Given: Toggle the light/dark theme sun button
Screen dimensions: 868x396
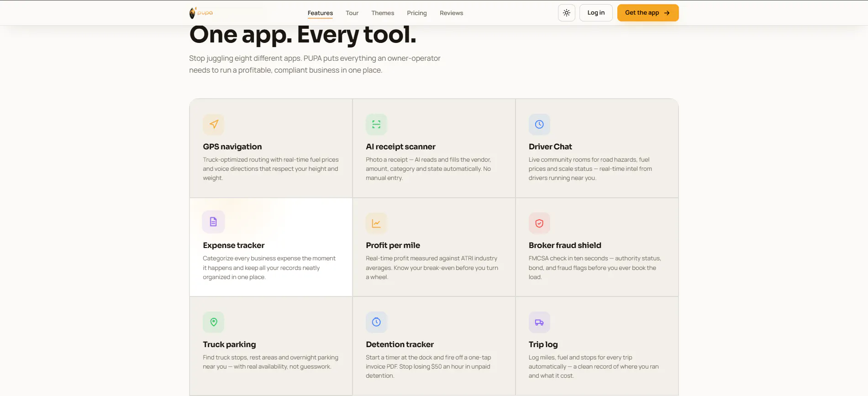Looking at the screenshot, I should (x=566, y=13).
